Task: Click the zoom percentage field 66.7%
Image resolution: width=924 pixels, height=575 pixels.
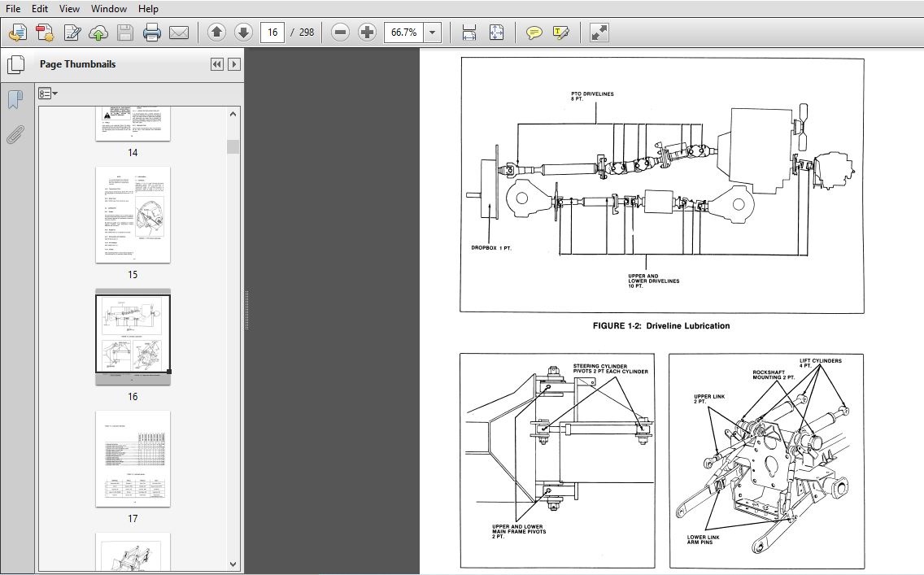Action: (403, 33)
